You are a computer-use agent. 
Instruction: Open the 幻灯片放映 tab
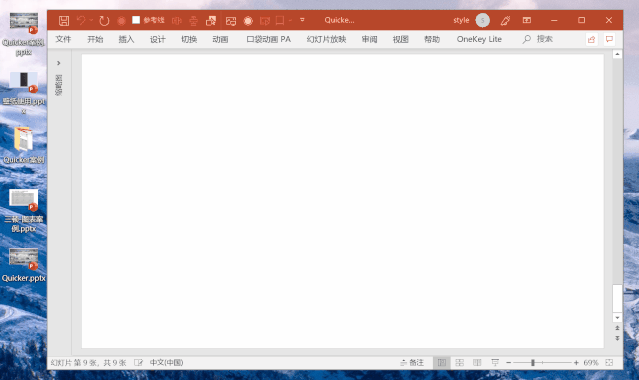tap(326, 39)
